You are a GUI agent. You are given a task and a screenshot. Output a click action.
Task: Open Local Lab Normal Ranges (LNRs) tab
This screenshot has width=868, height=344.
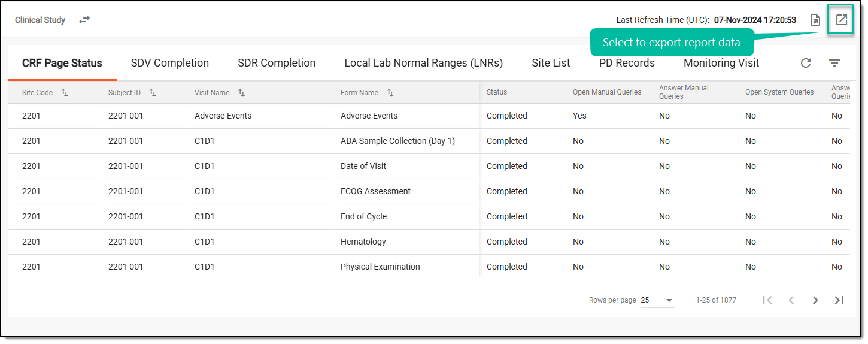(424, 63)
